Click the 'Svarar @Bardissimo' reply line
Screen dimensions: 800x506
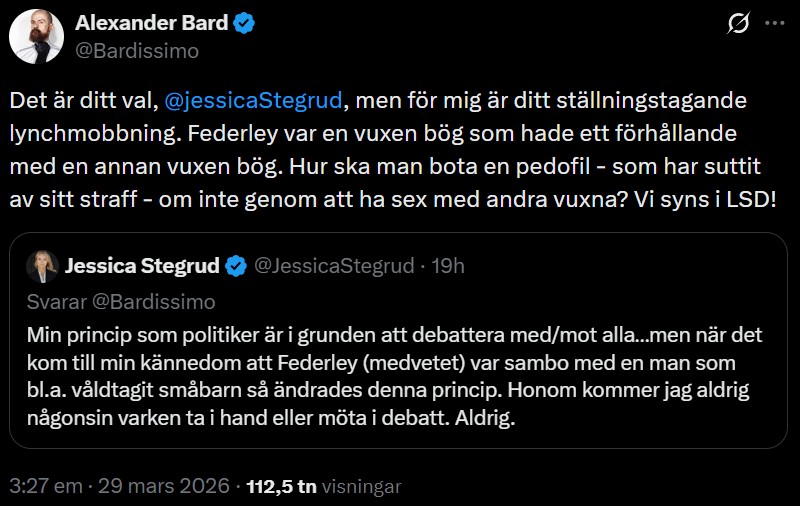pos(121,301)
